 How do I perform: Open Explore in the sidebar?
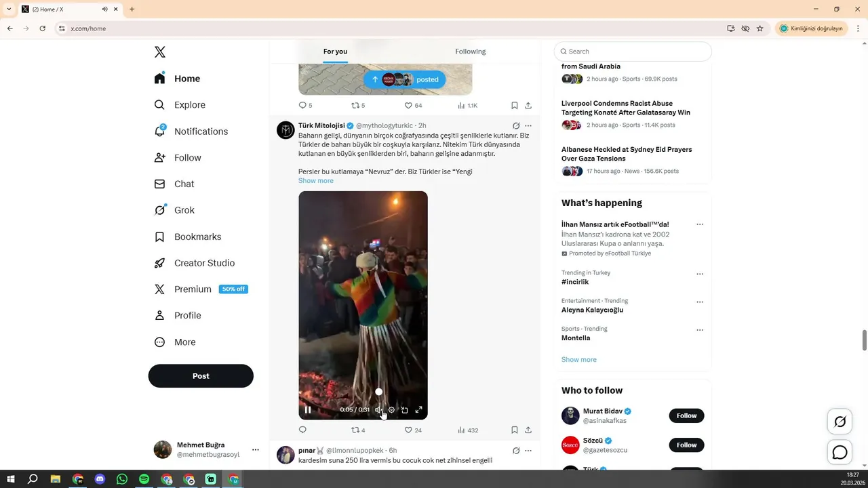point(180,105)
